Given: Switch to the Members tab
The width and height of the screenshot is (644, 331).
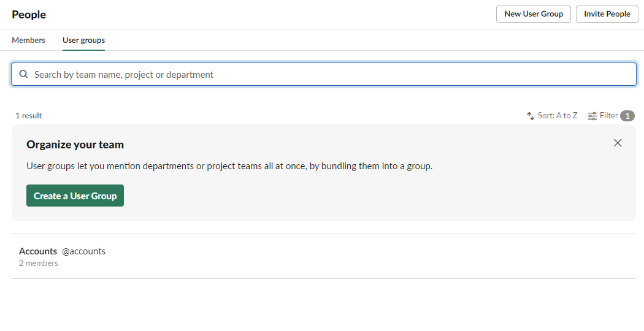Looking at the screenshot, I should coord(28,40).
